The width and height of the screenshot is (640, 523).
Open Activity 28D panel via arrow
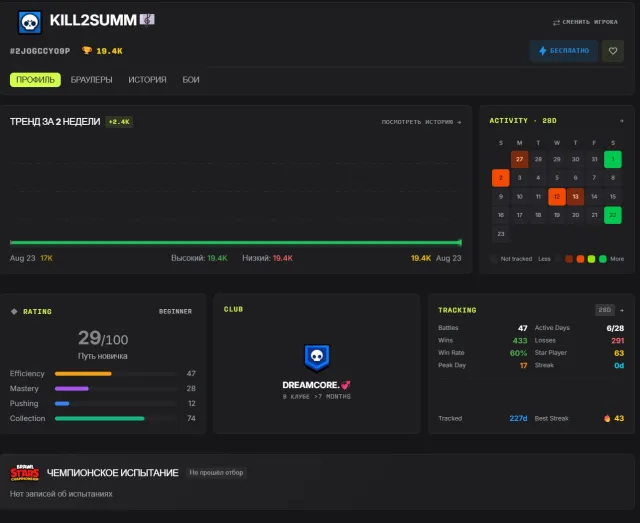click(x=622, y=121)
